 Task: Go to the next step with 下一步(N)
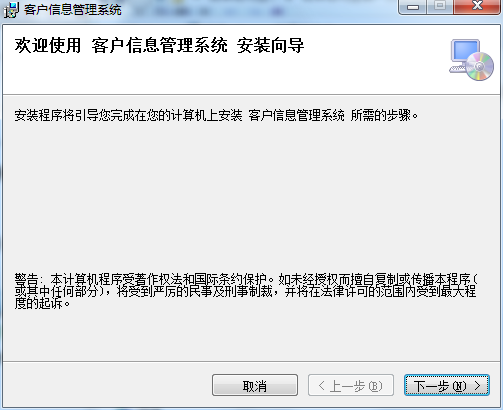pyautogui.click(x=447, y=385)
